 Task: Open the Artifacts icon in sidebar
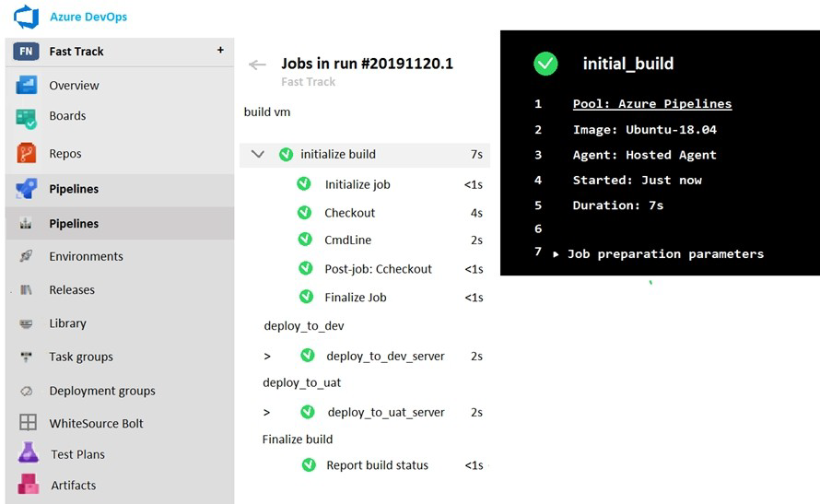pyautogui.click(x=28, y=485)
